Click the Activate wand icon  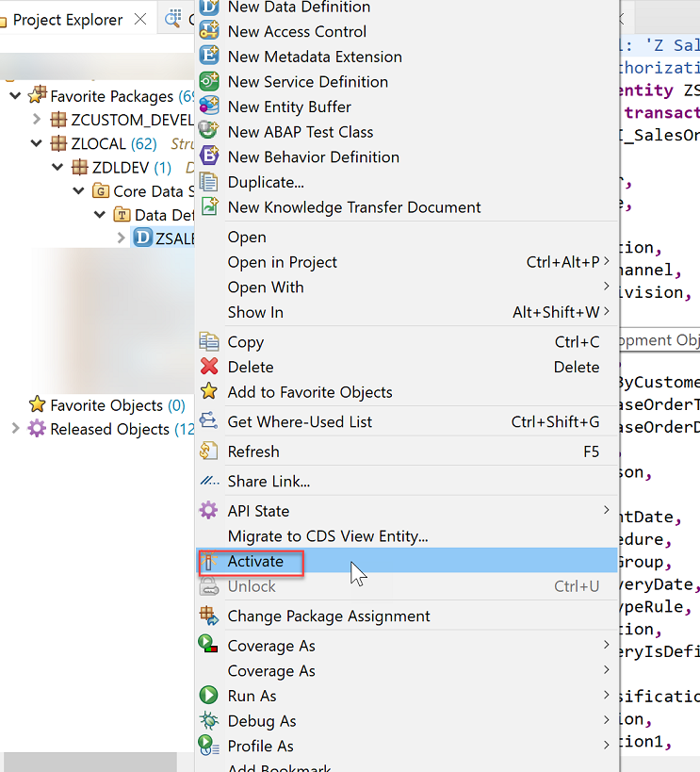pos(209,561)
